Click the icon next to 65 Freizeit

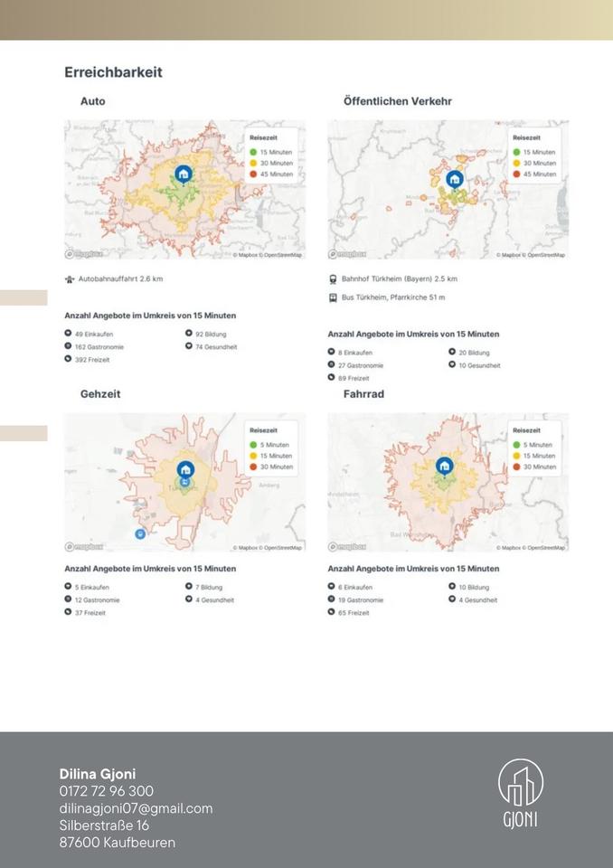coord(332,612)
